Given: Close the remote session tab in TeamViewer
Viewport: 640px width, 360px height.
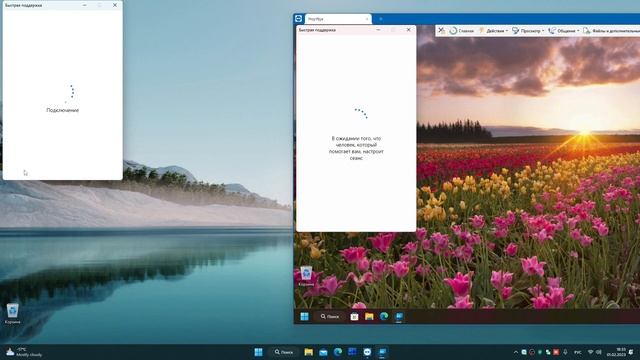Looking at the screenshot, I should (367, 19).
